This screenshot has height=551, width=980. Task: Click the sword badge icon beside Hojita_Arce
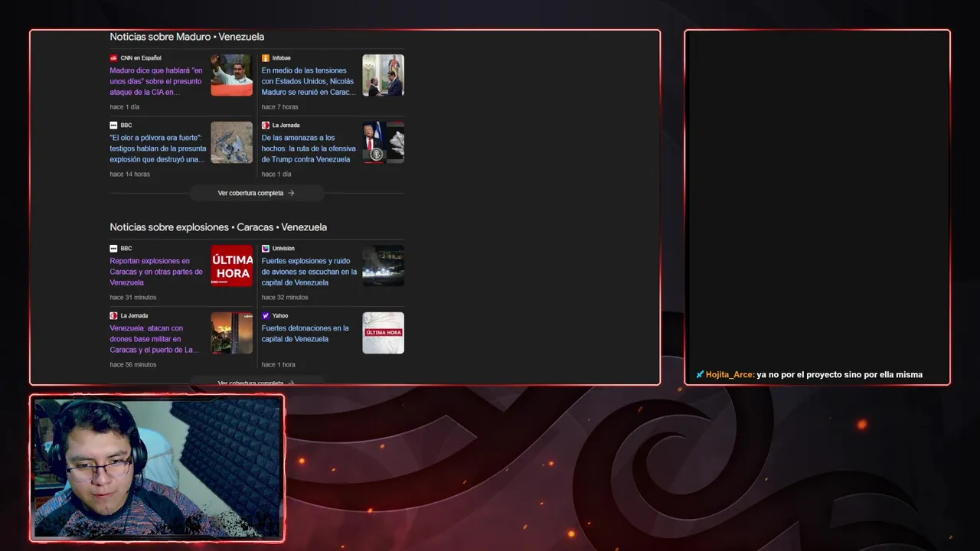click(x=700, y=375)
